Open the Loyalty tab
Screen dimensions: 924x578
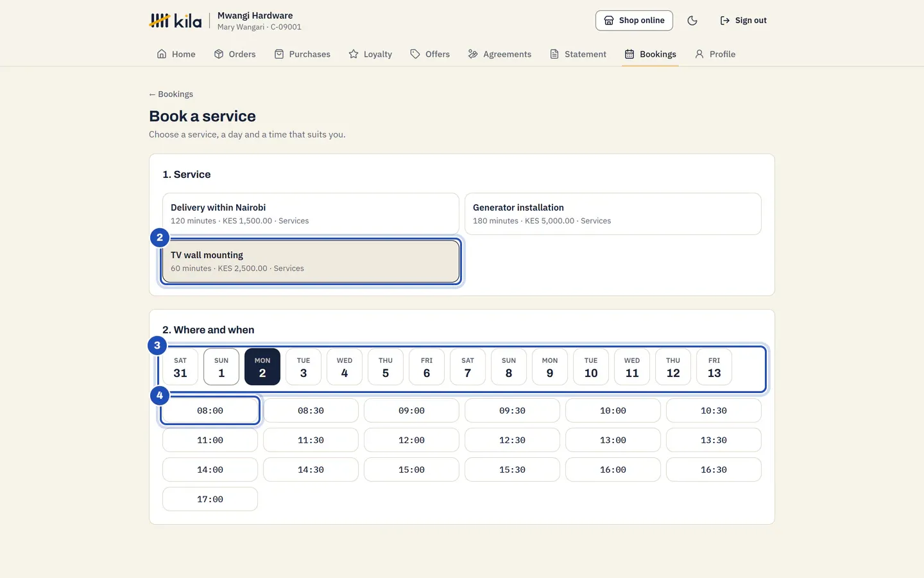coord(370,54)
